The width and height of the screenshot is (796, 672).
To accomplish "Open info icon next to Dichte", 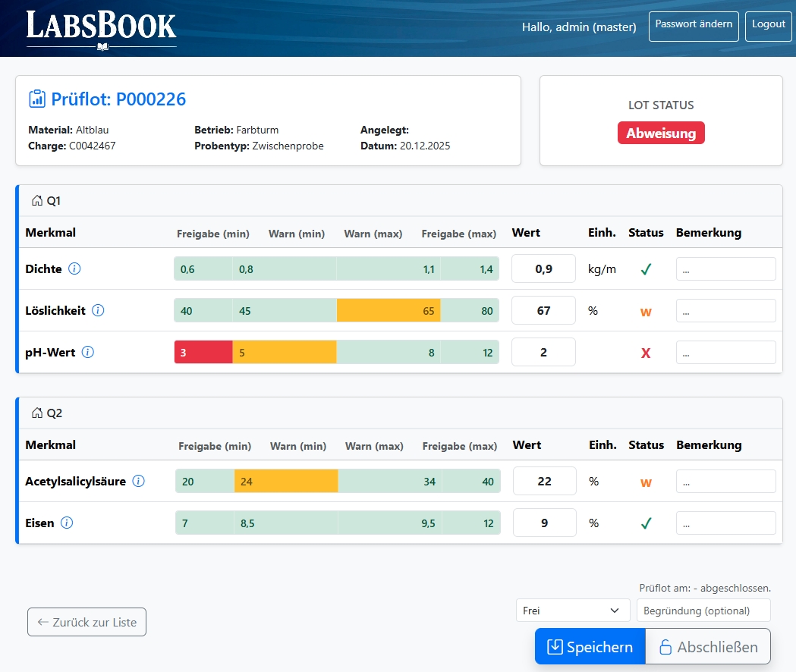I will coord(74,268).
